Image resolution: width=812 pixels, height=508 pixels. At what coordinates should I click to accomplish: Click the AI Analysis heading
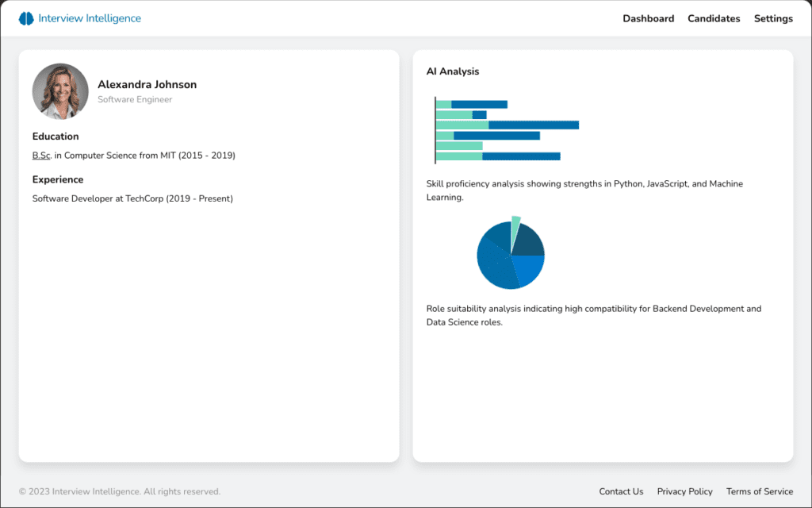click(453, 71)
